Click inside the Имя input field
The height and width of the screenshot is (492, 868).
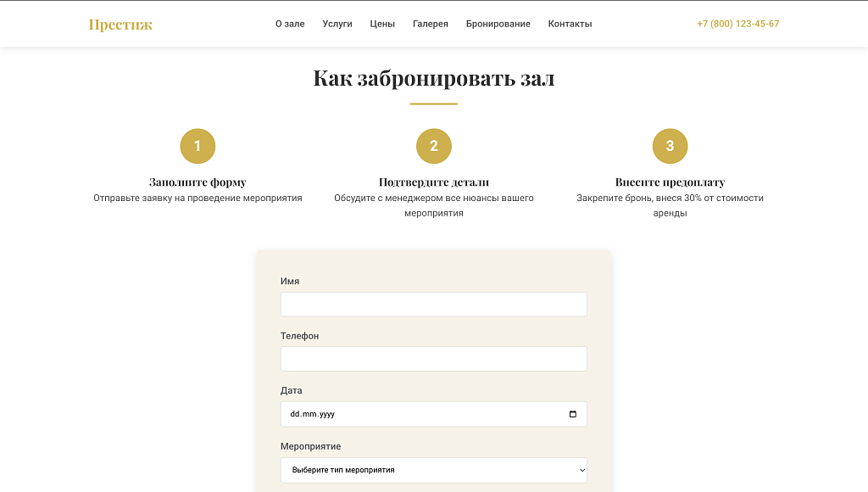pos(434,304)
